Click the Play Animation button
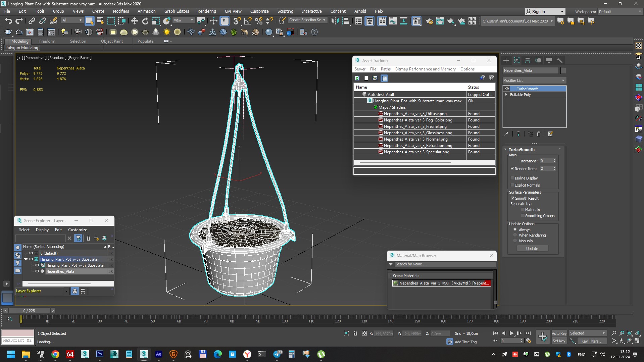 (511, 333)
